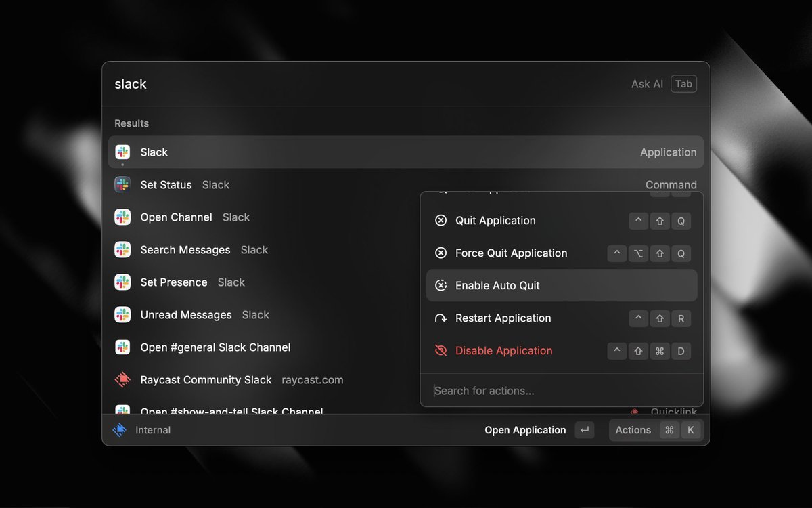The height and width of the screenshot is (508, 812).
Task: Click the Restart Application arrow icon
Action: [441, 318]
